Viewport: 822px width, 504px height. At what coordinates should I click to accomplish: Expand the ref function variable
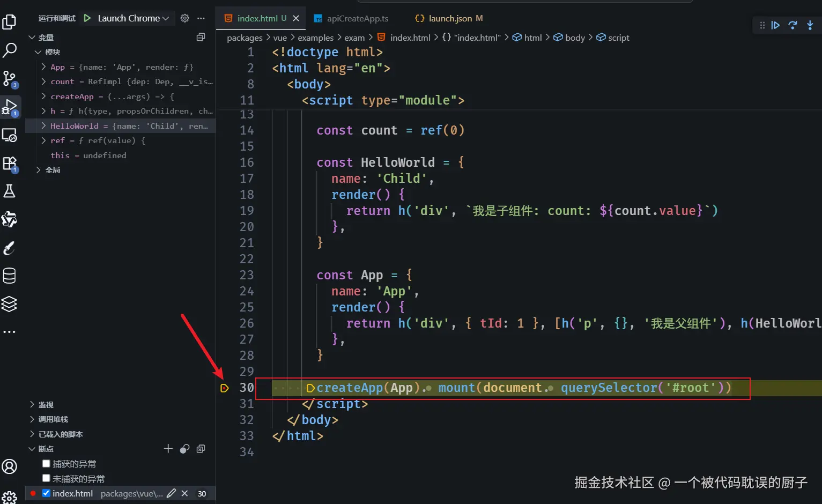point(44,140)
